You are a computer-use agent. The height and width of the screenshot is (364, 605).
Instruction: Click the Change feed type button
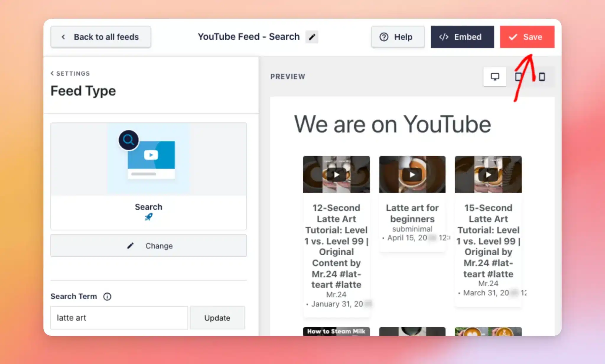149,246
